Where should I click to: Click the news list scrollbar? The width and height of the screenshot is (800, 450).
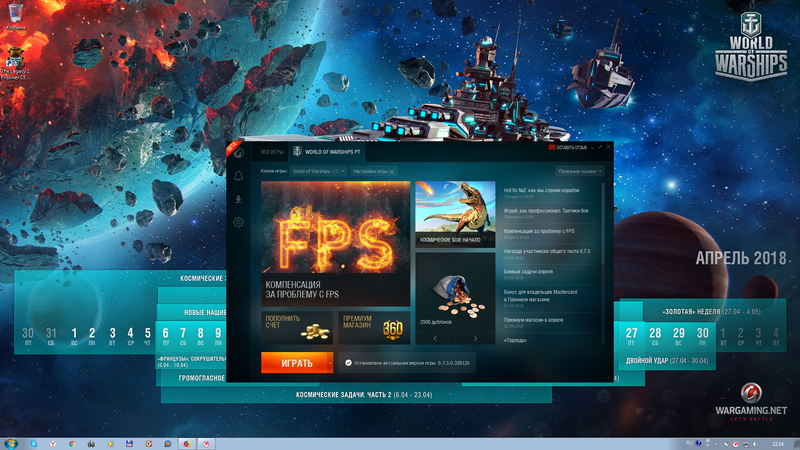click(603, 223)
